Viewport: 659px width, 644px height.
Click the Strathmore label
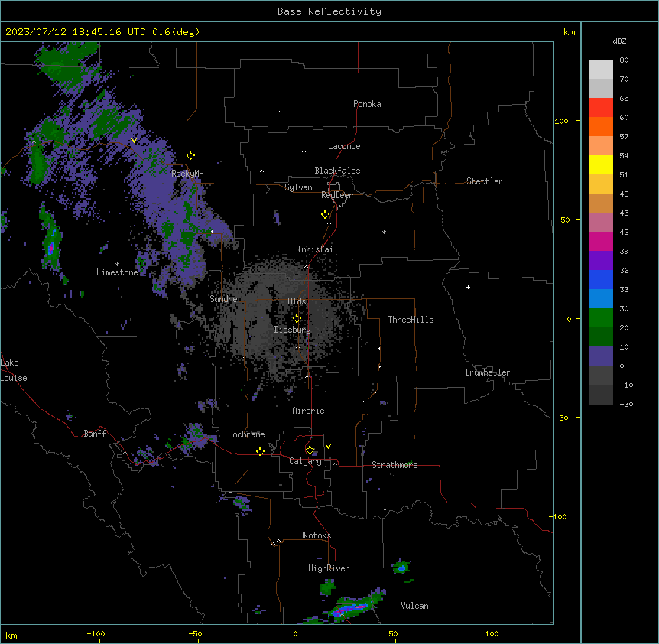pyautogui.click(x=394, y=465)
